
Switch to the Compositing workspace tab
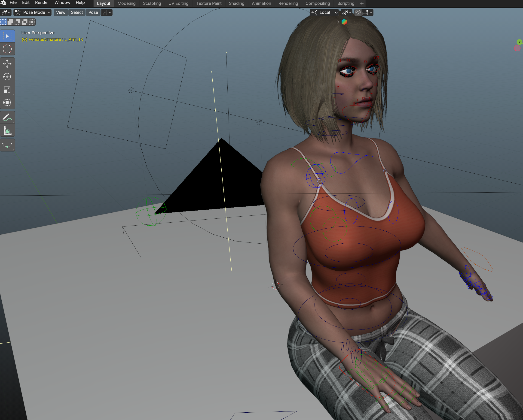(x=318, y=3)
